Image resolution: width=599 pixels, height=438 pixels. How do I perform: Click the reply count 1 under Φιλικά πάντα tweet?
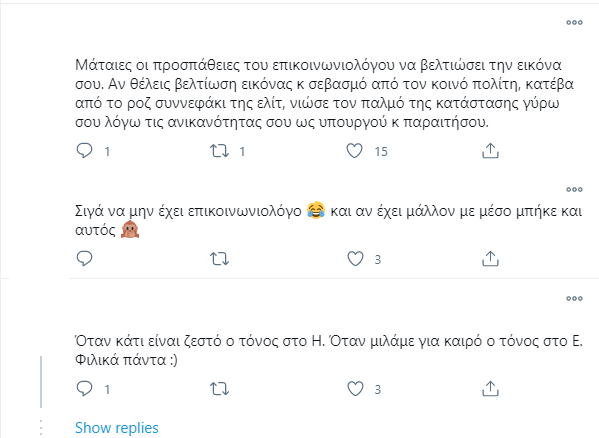[107, 390]
